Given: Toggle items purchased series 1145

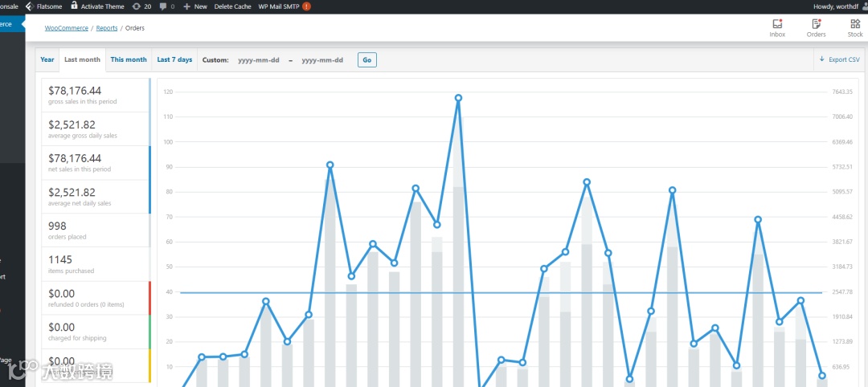Looking at the screenshot, I should [x=96, y=263].
